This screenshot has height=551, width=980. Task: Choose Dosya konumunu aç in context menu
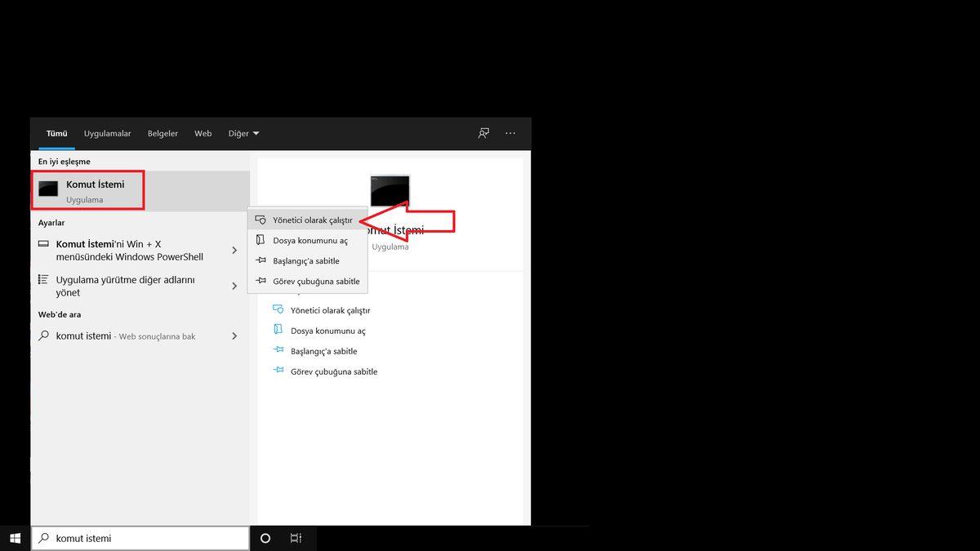tap(310, 241)
